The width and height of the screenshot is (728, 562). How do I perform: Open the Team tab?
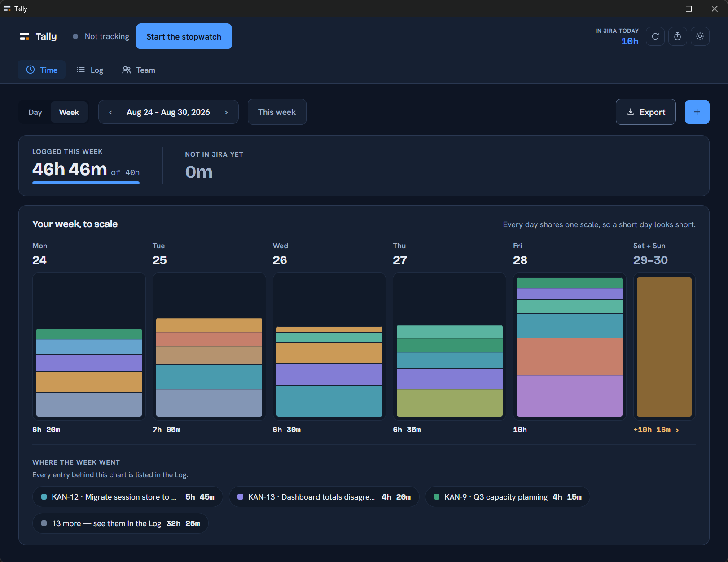[x=139, y=70]
